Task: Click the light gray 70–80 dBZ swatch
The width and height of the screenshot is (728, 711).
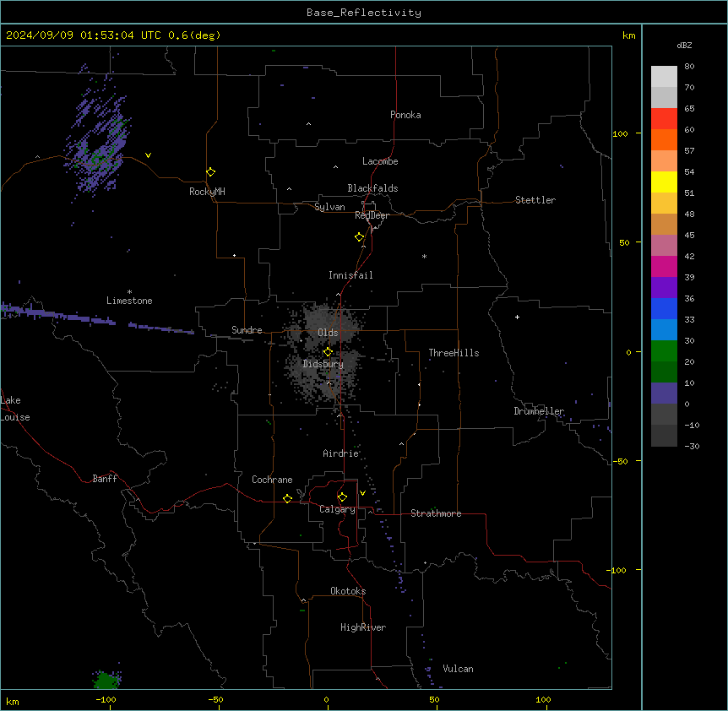Action: coord(664,77)
